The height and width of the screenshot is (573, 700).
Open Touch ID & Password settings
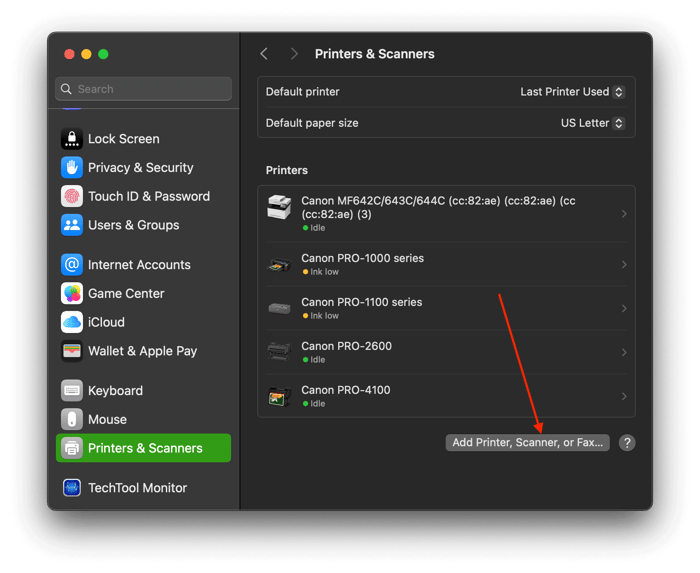(149, 196)
